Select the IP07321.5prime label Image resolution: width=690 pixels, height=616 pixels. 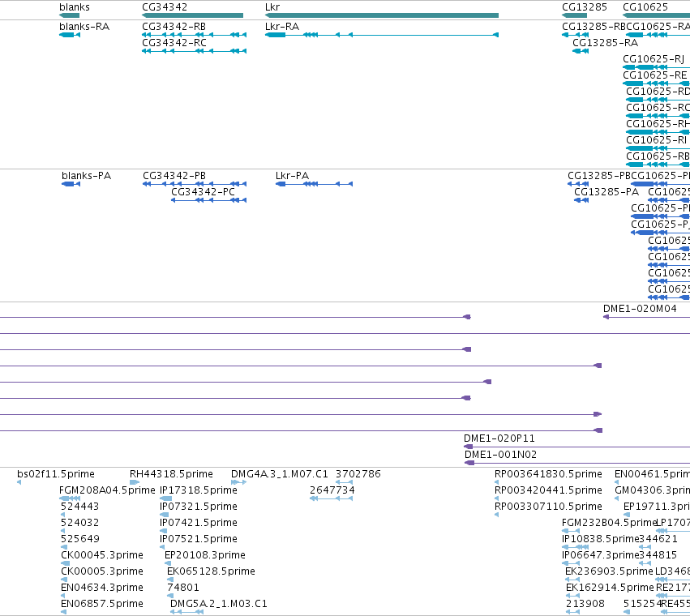pyautogui.click(x=199, y=507)
